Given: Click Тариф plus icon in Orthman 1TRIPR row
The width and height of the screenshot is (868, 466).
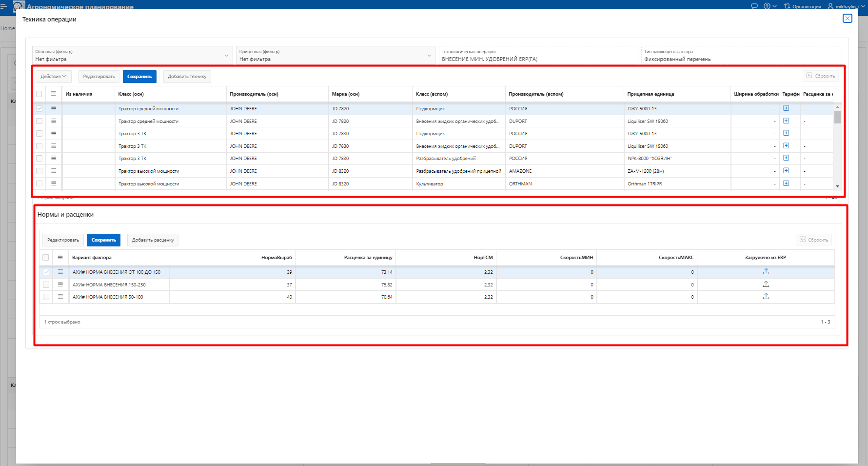Looking at the screenshot, I should pyautogui.click(x=786, y=183).
